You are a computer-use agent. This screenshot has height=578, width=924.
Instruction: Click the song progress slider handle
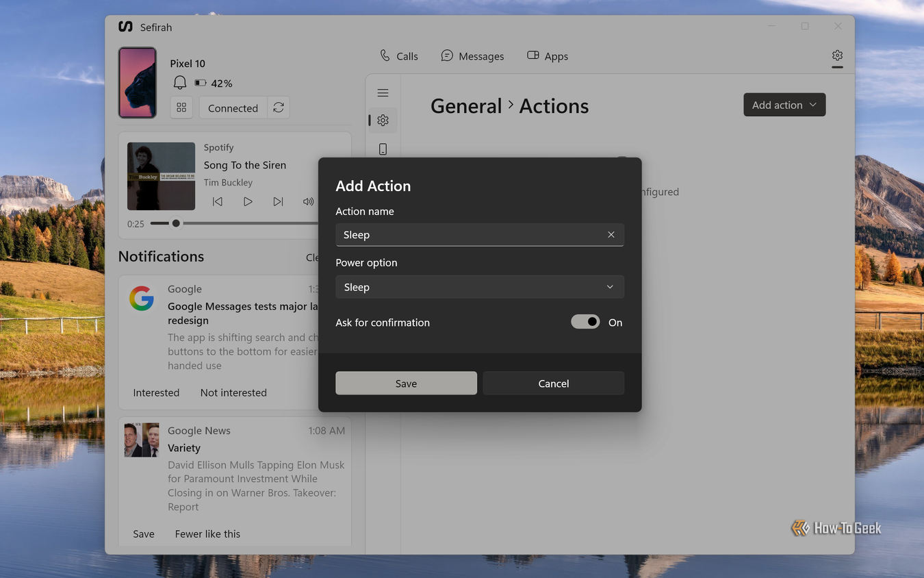click(176, 223)
